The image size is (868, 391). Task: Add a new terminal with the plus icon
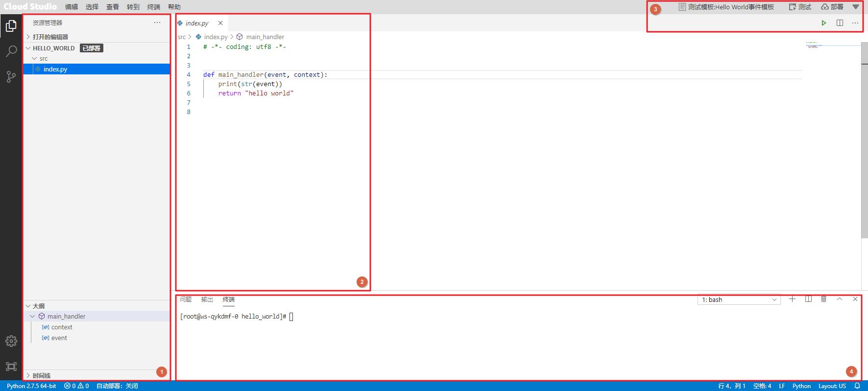792,299
